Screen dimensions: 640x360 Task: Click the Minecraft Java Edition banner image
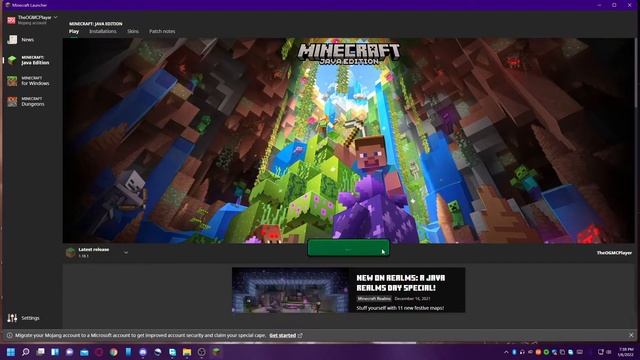(348, 140)
